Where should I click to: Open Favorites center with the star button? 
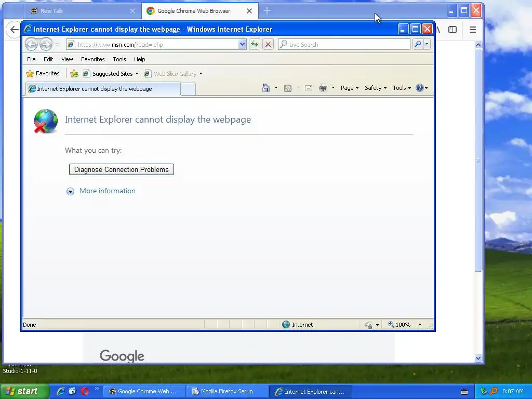(x=43, y=74)
